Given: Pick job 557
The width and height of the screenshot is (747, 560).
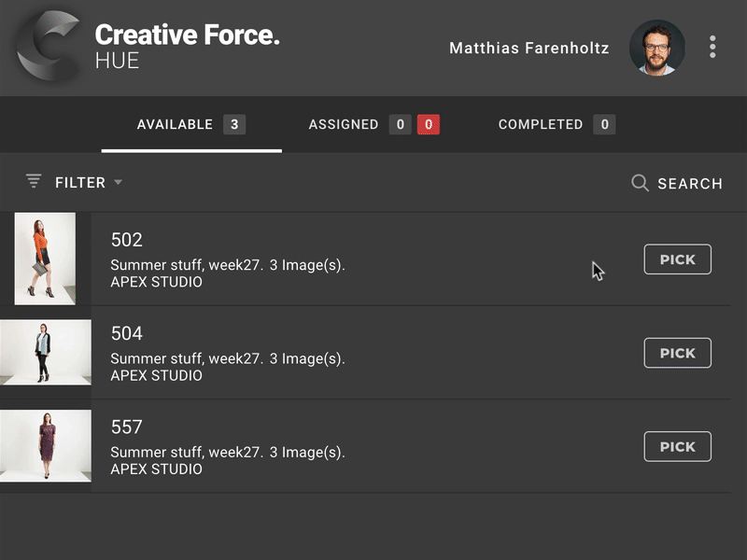Looking at the screenshot, I should [677, 446].
